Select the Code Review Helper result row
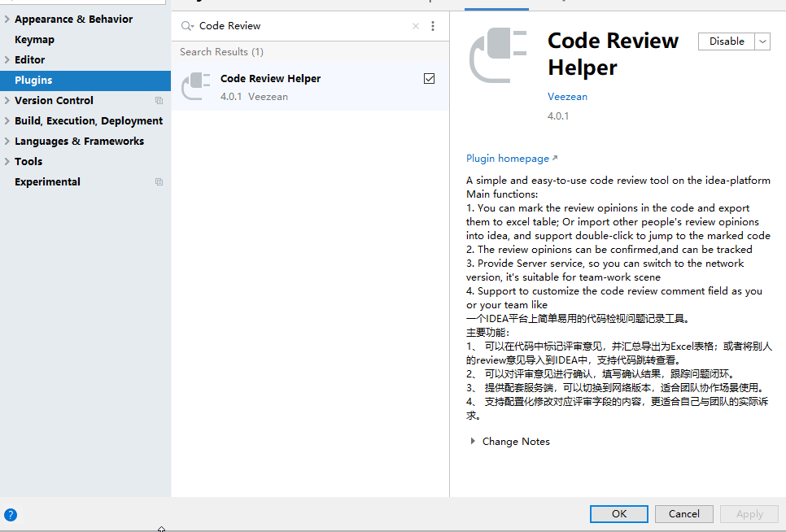The width and height of the screenshot is (786, 532). [310, 87]
